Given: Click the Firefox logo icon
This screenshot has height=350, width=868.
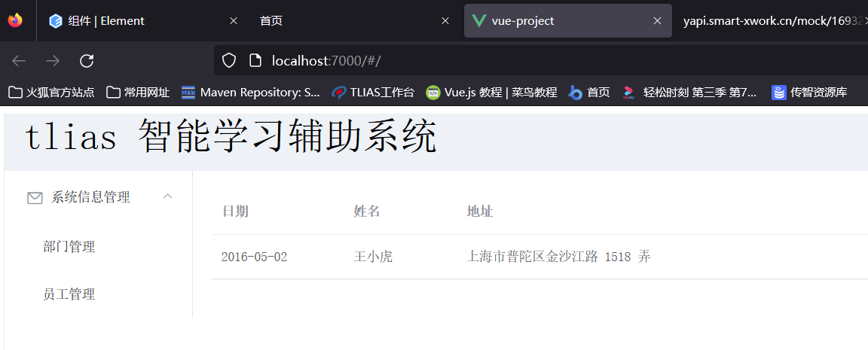Looking at the screenshot, I should [x=15, y=20].
